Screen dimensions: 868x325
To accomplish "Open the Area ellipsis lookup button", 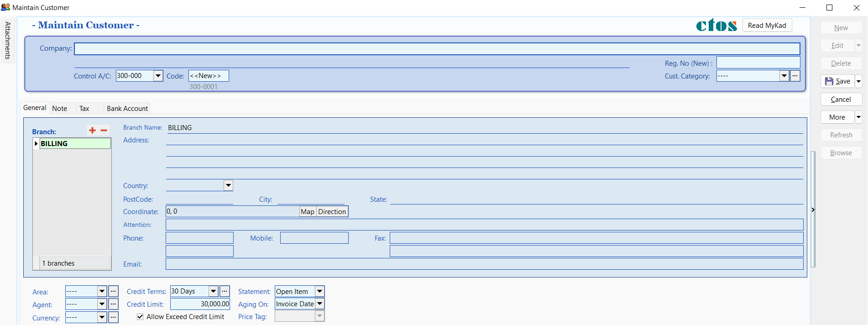I will coord(114,291).
